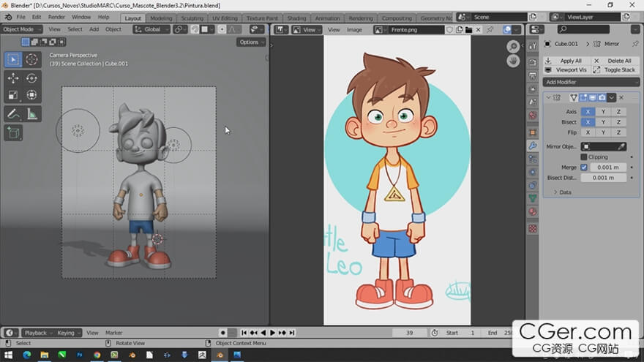Viewport: 644px width, 362px height.
Task: Open the Mirror modifier extras dropdown
Action: (612, 98)
